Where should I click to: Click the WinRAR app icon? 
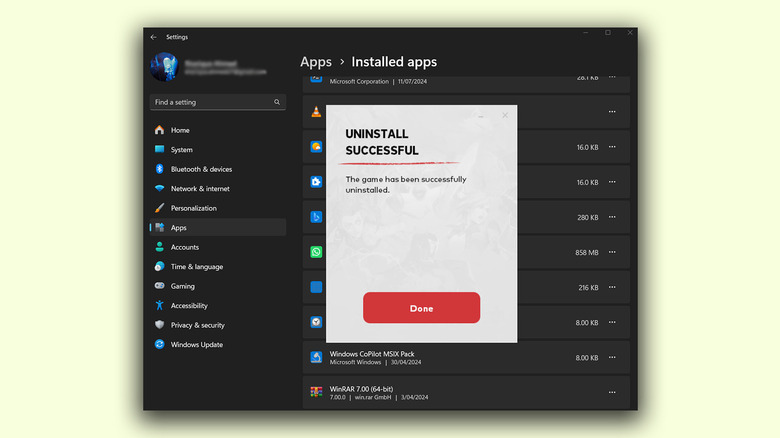[x=316, y=391]
